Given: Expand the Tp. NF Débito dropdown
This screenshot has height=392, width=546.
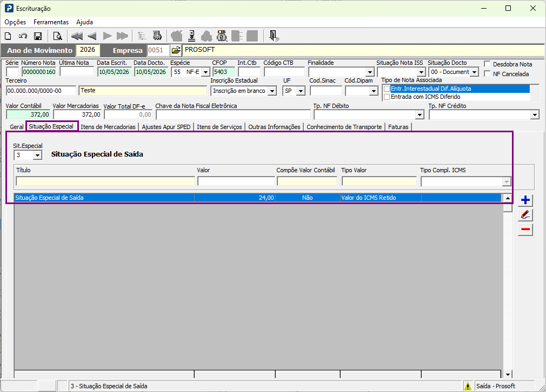Looking at the screenshot, I should coord(420,115).
